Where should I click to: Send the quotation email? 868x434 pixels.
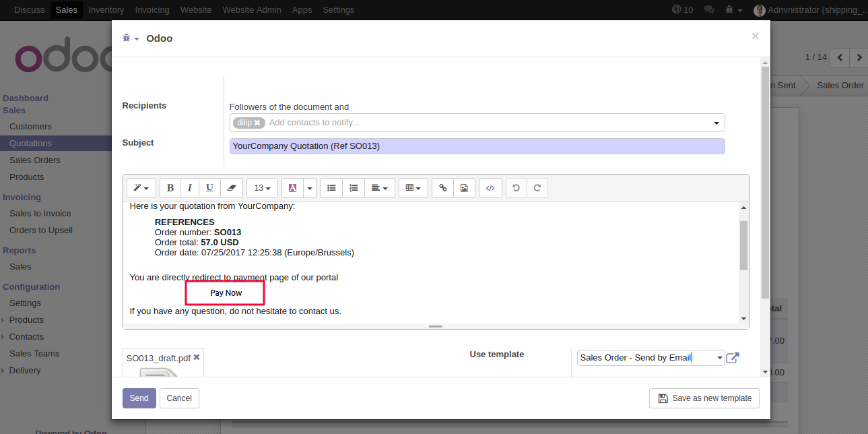click(139, 398)
